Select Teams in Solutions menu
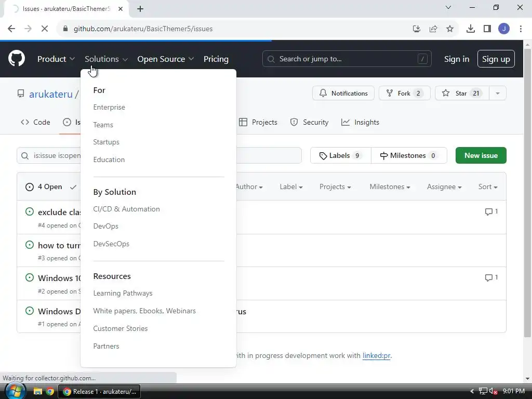 pyautogui.click(x=103, y=125)
